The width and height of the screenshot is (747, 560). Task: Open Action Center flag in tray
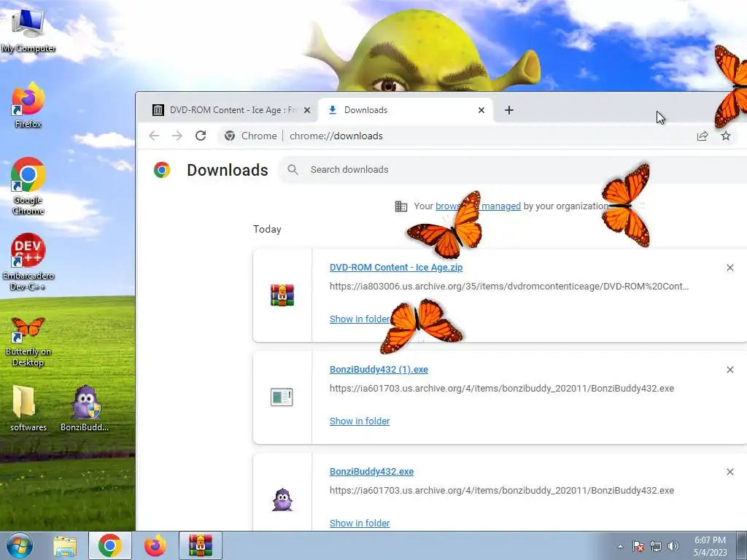pos(638,546)
